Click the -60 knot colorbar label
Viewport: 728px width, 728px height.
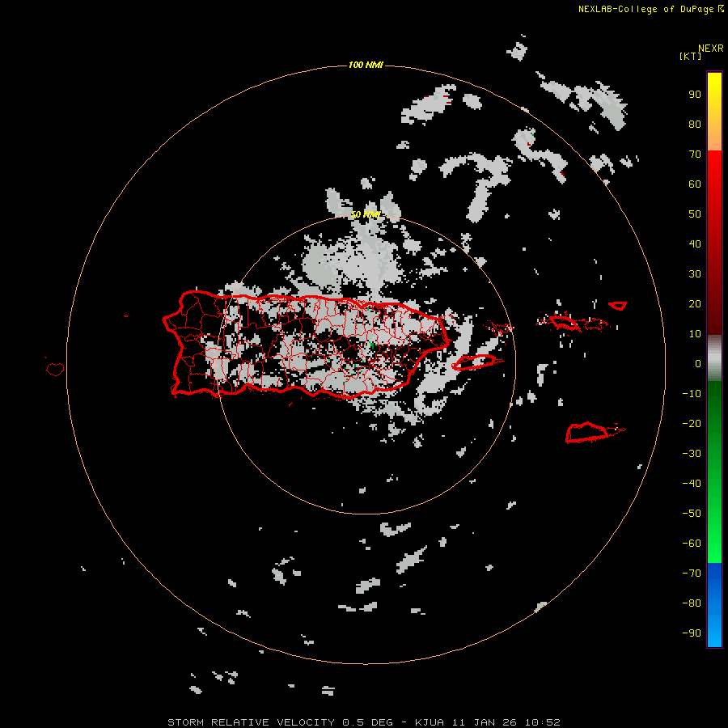click(692, 544)
